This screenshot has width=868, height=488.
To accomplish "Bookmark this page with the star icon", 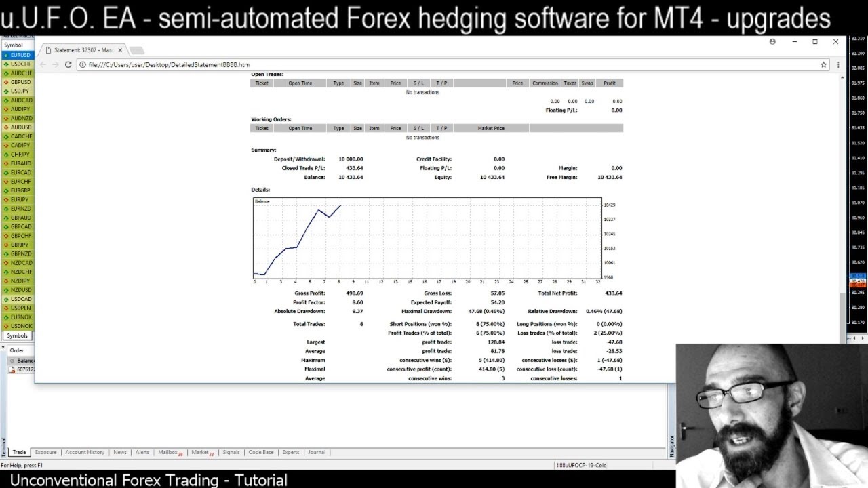I will tap(824, 64).
